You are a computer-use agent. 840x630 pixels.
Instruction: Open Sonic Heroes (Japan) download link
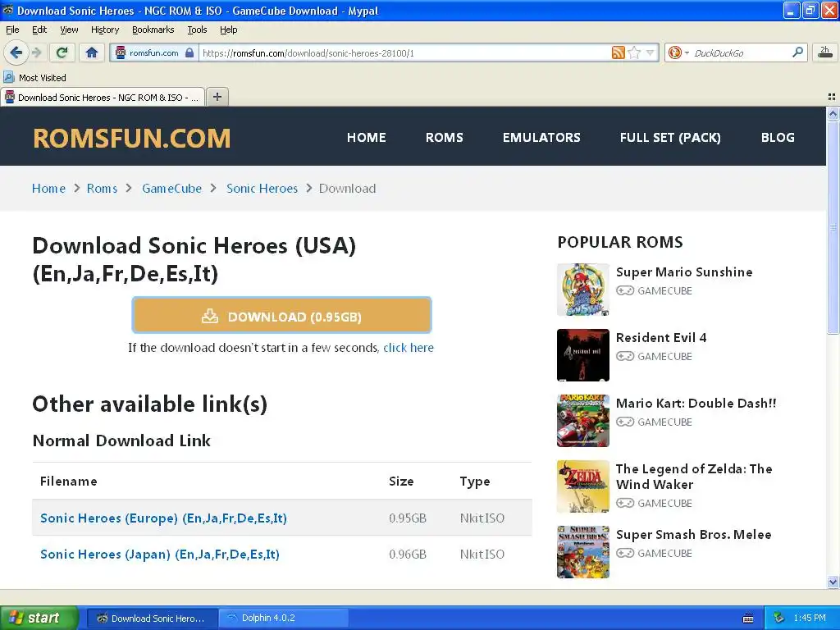coord(160,554)
